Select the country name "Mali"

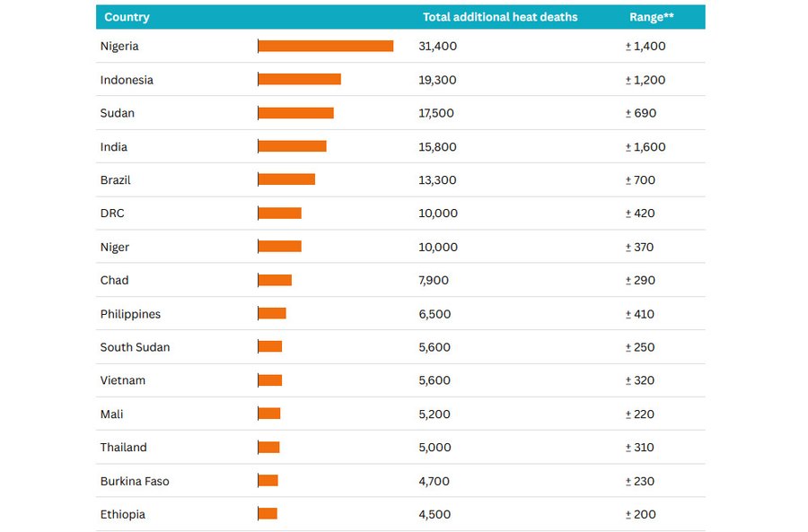112,414
